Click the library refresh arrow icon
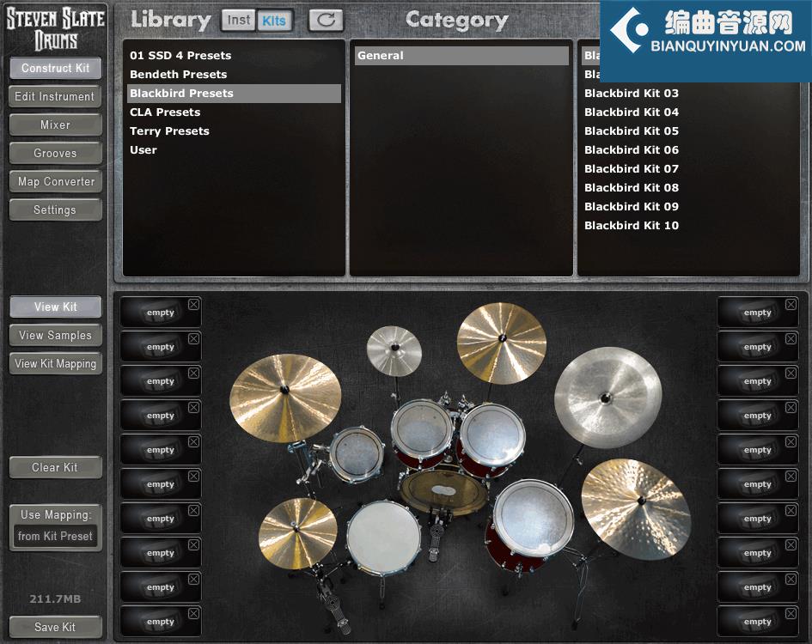The image size is (812, 644). (x=326, y=21)
